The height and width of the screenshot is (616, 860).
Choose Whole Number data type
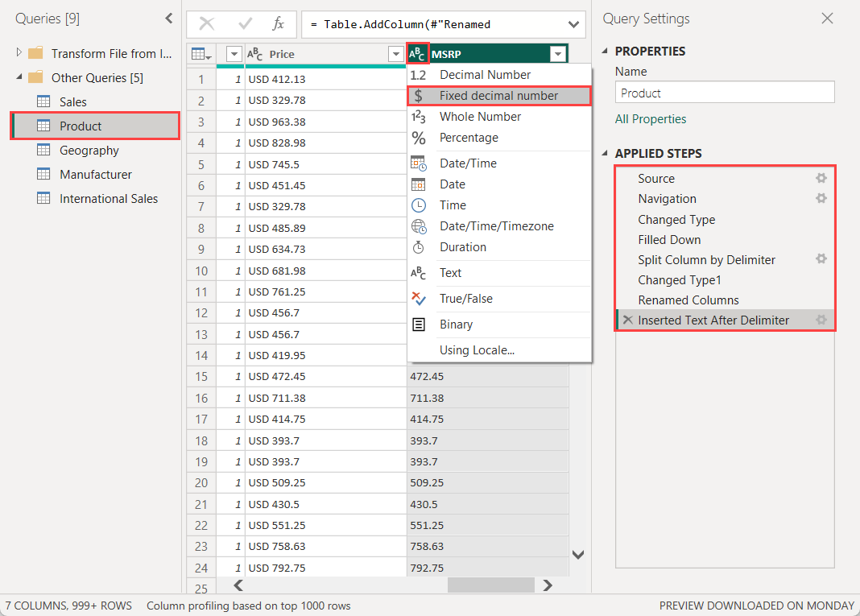tap(499, 116)
